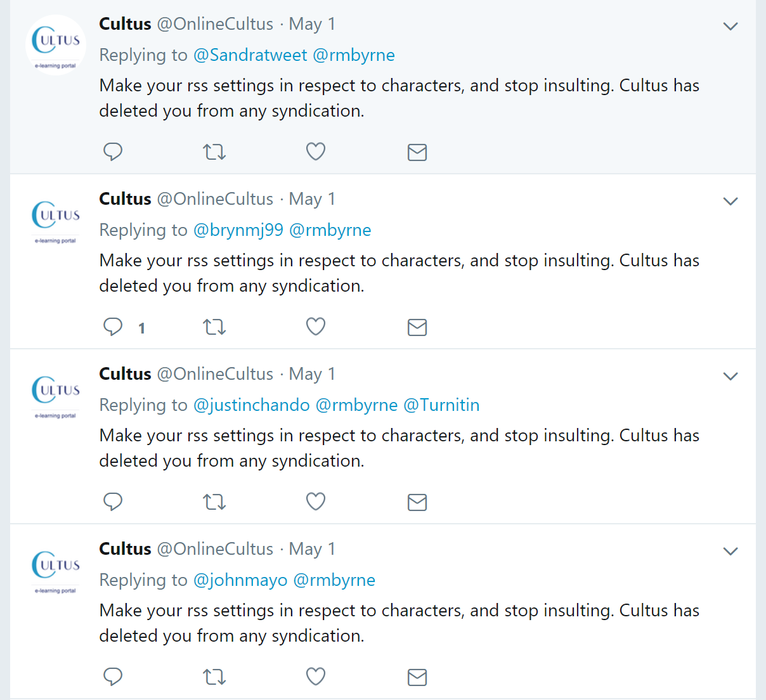Send the @Sandratweet reply via direct message
766x700 pixels.
click(x=417, y=152)
